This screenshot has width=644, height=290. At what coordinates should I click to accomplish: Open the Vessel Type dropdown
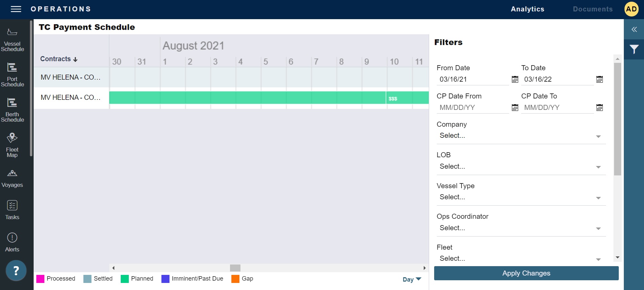coord(598,198)
